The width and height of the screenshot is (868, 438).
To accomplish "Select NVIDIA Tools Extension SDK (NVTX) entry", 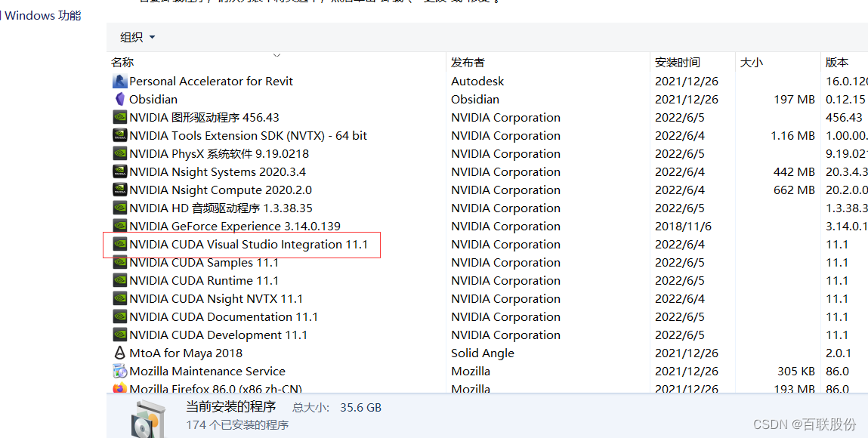I will 248,135.
